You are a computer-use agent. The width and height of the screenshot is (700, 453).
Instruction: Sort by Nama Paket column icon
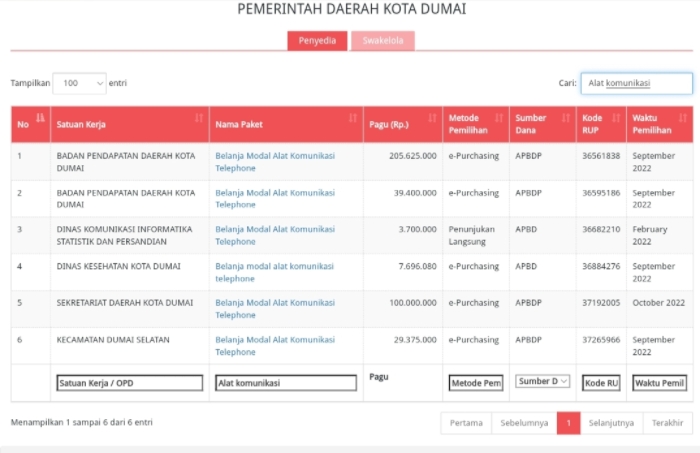click(x=352, y=118)
